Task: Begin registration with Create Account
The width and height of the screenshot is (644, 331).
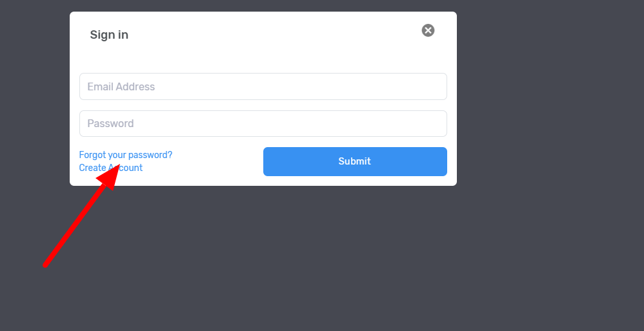Action: [x=111, y=168]
